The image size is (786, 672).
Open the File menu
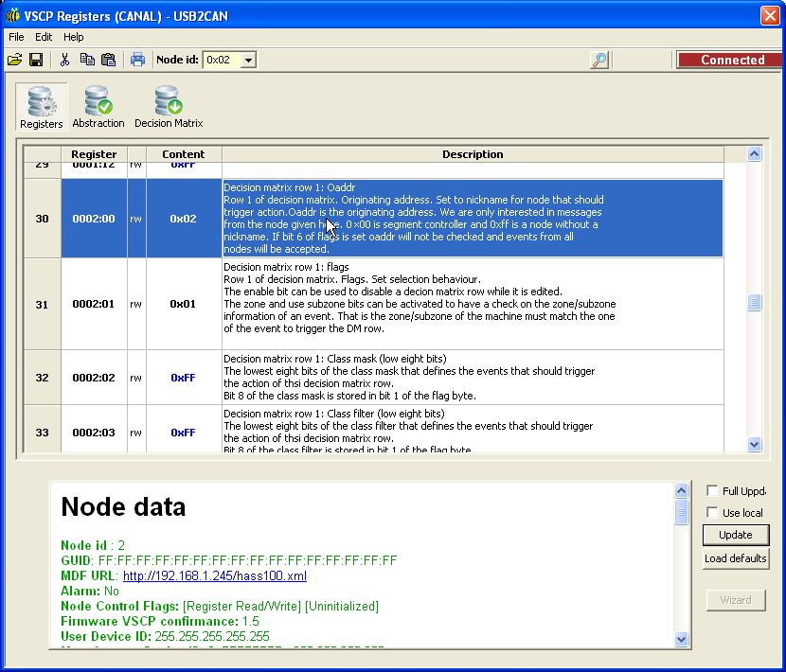[x=16, y=37]
